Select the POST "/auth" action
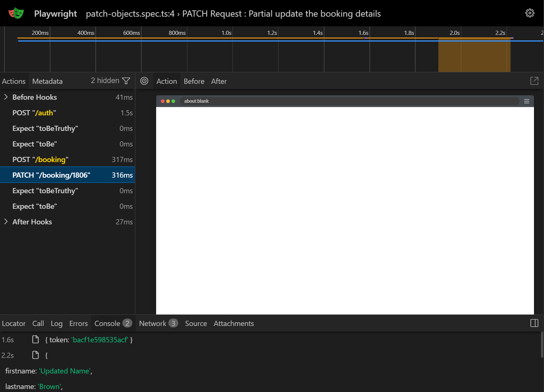The height and width of the screenshot is (392, 544). (34, 113)
